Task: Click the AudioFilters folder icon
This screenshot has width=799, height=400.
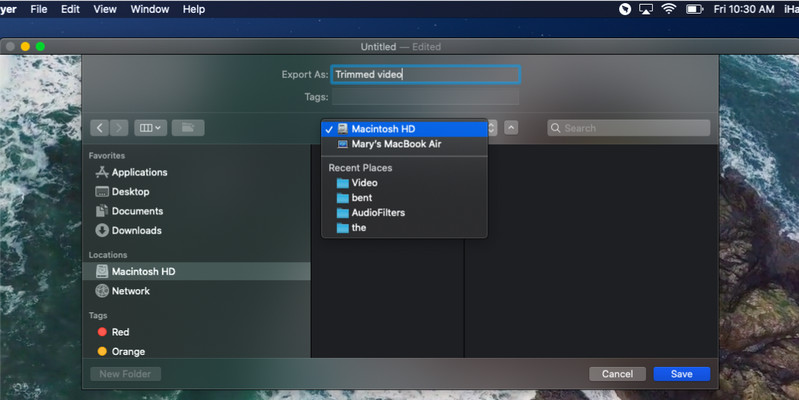Action: (342, 213)
